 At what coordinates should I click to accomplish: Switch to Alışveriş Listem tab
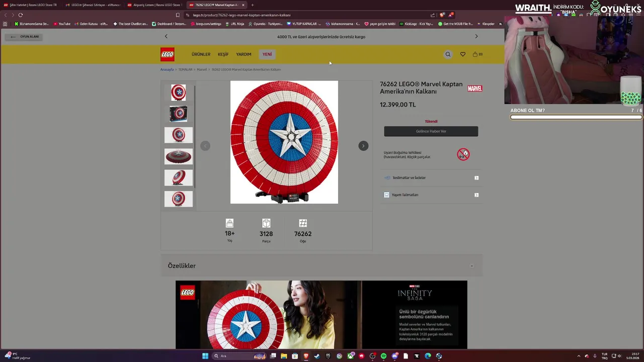point(154,5)
